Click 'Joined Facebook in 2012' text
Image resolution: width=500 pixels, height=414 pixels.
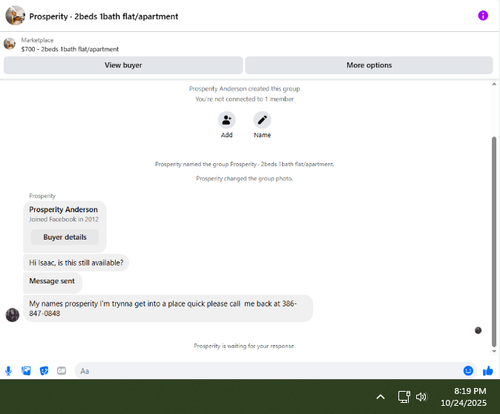click(64, 219)
